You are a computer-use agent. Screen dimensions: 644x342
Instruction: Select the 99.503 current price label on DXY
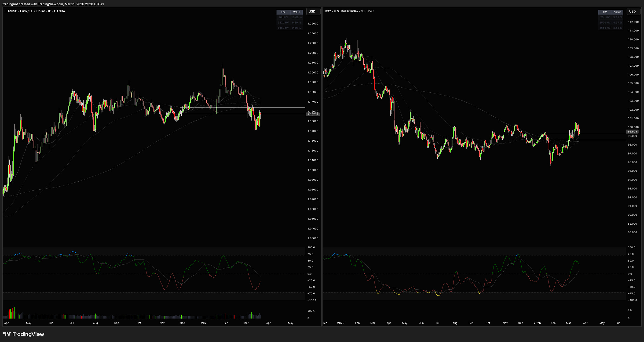coord(632,132)
